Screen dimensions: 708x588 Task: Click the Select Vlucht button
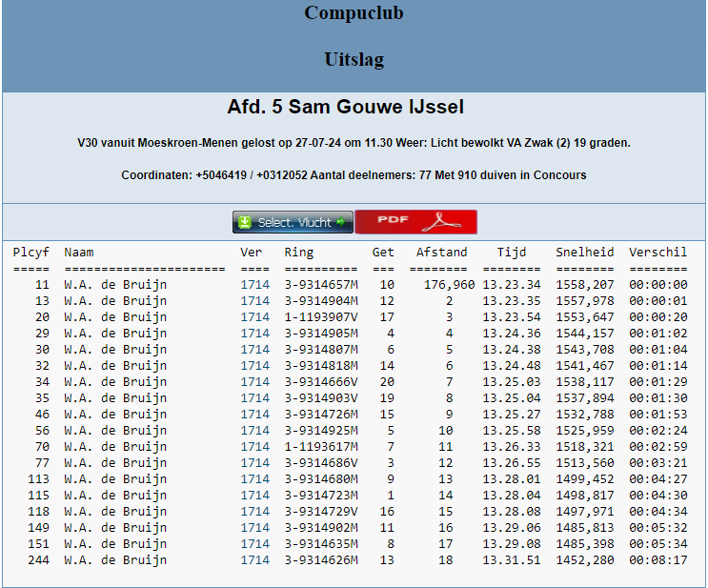click(x=293, y=222)
